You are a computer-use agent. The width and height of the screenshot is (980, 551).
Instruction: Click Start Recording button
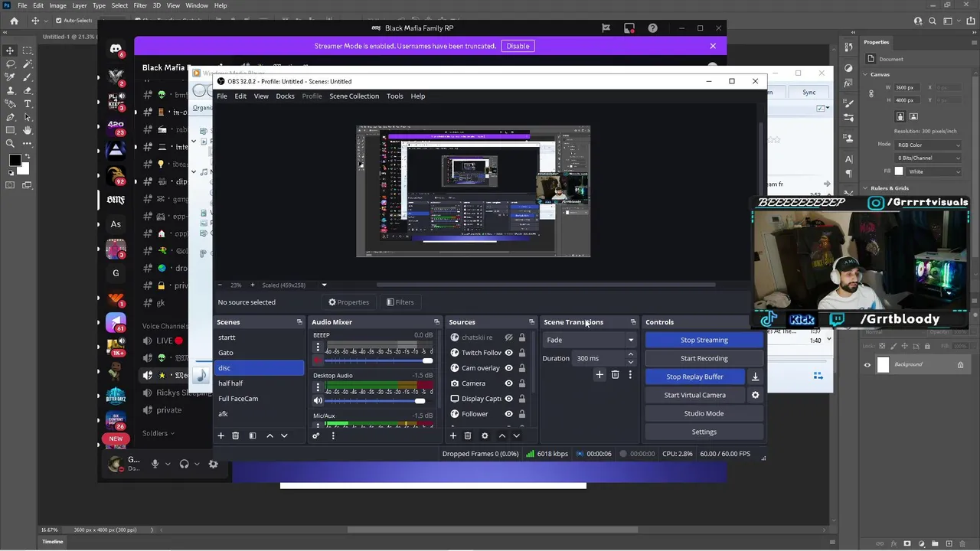[x=704, y=358]
